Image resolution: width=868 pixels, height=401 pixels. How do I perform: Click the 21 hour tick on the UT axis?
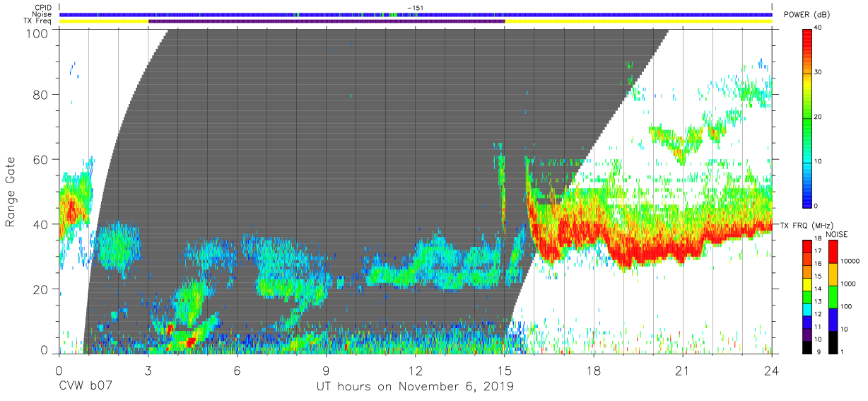pyautogui.click(x=683, y=370)
